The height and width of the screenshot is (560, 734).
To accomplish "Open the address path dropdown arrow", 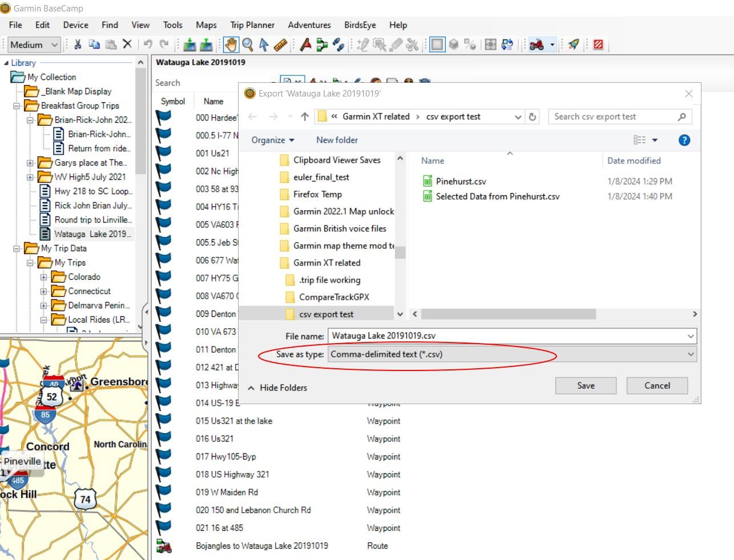I will pos(518,117).
